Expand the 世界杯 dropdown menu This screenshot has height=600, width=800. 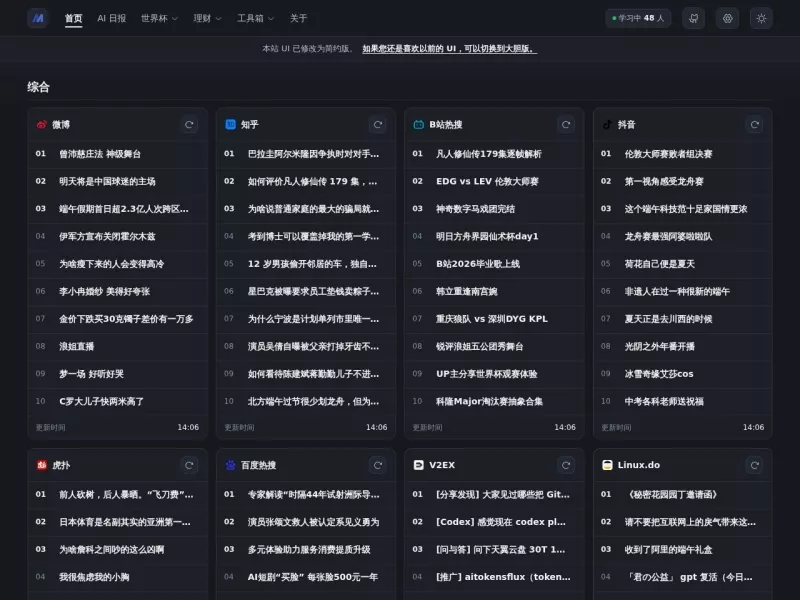[159, 18]
